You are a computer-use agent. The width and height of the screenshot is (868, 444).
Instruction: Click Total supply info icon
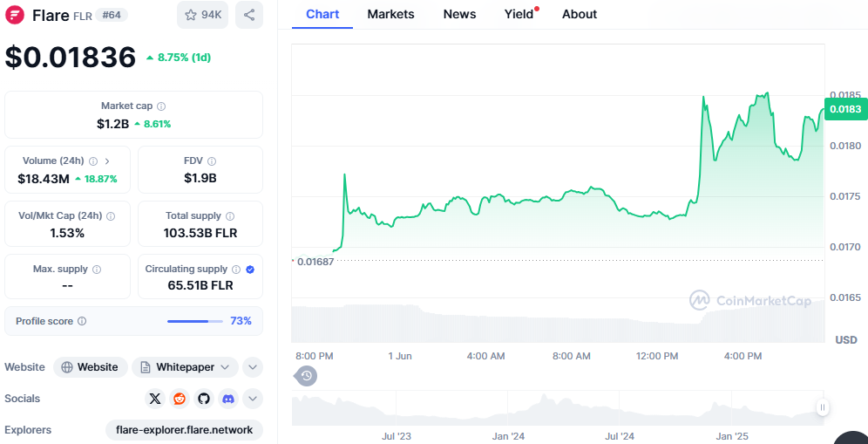tap(230, 215)
